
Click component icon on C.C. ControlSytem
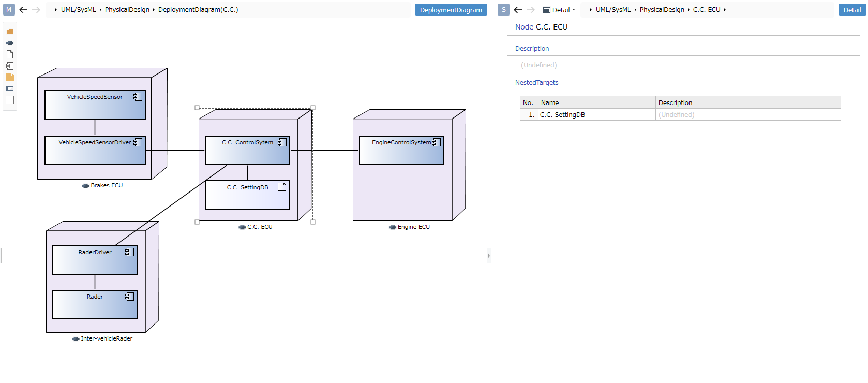(x=282, y=142)
